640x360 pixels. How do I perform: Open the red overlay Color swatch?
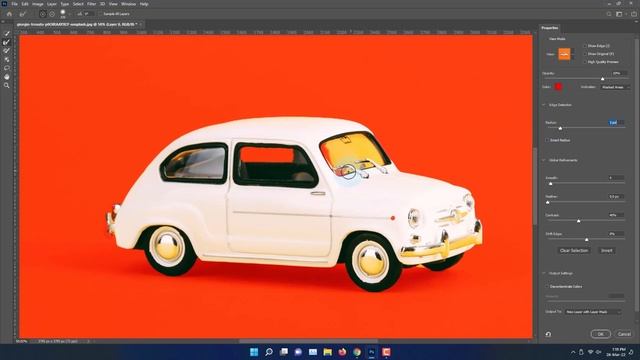tap(558, 87)
